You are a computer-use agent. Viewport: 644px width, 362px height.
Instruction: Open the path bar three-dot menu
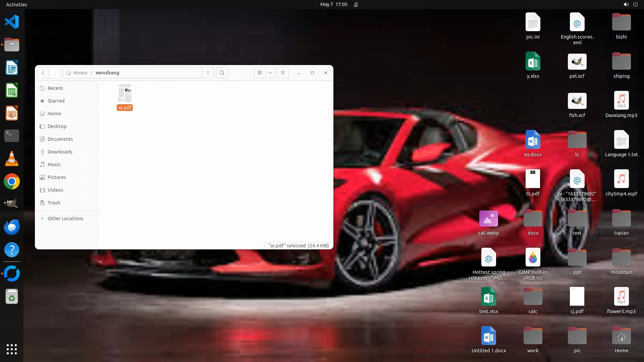208,73
